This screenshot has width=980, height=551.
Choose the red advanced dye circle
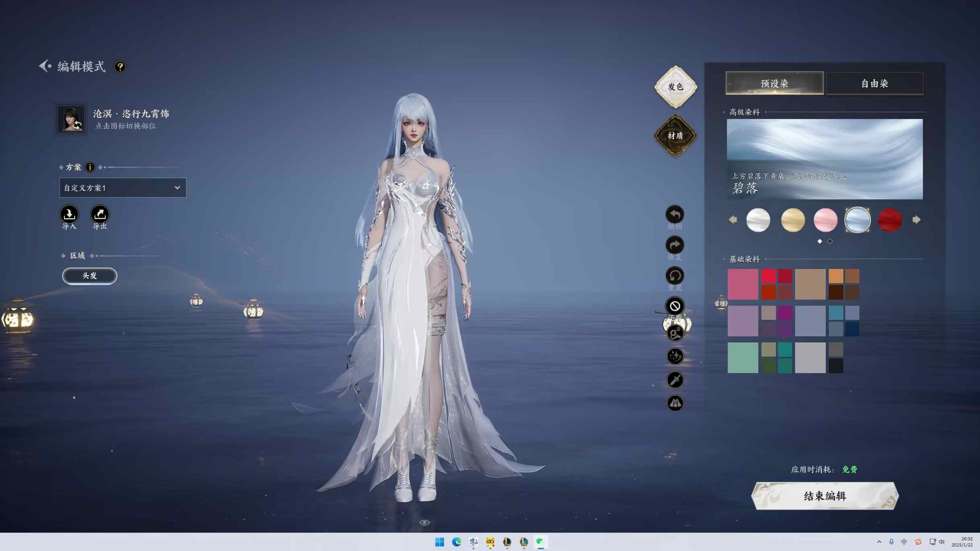pos(890,220)
